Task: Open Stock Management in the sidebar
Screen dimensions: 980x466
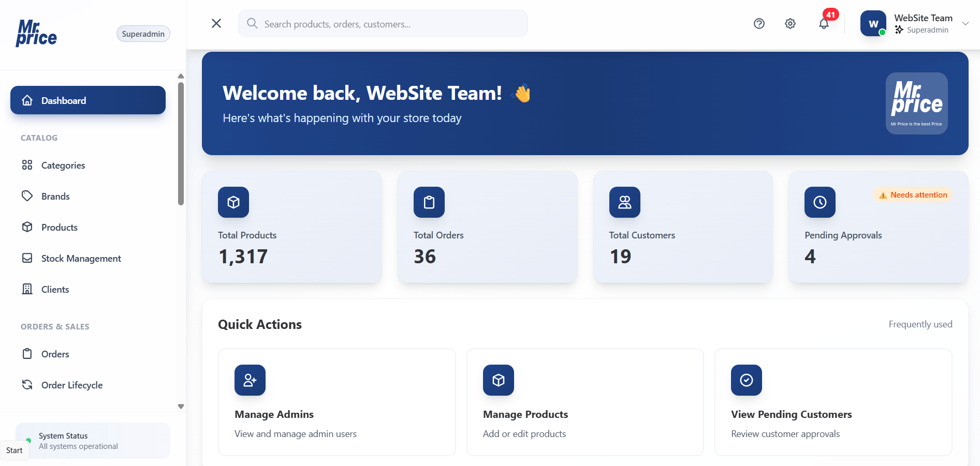Action: point(88,259)
